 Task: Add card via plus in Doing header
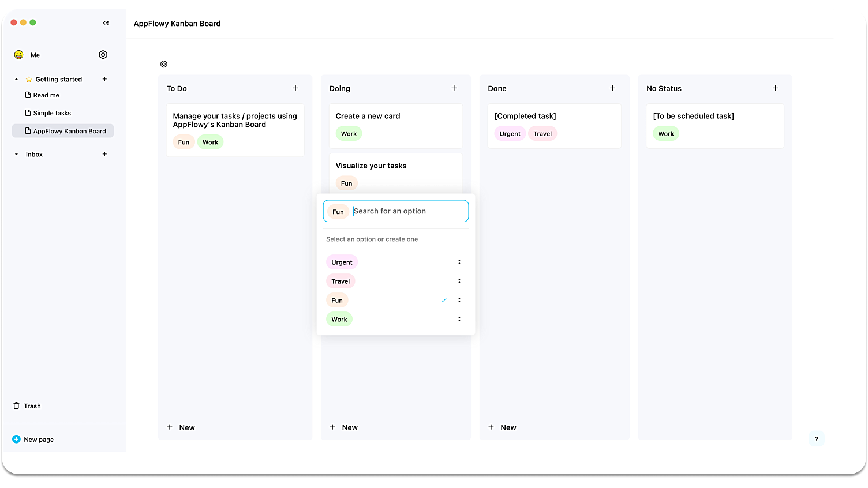(454, 88)
